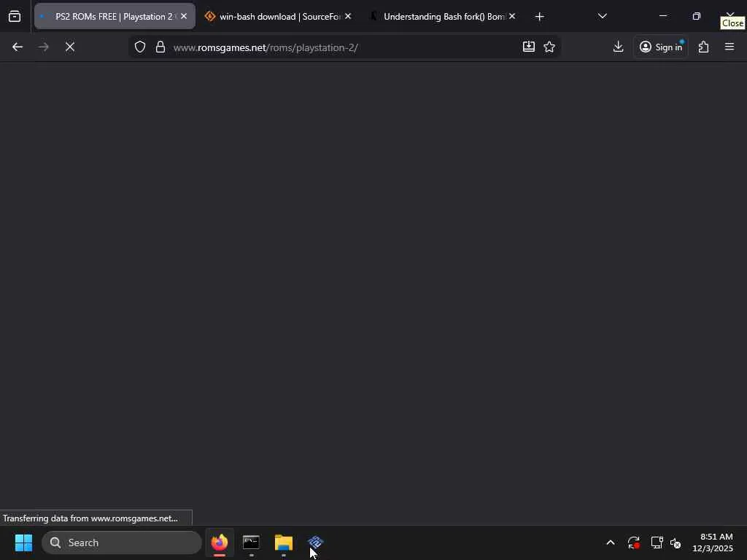Close the Understanding Bash fork() tab
The height and width of the screenshot is (560, 747).
tap(512, 17)
